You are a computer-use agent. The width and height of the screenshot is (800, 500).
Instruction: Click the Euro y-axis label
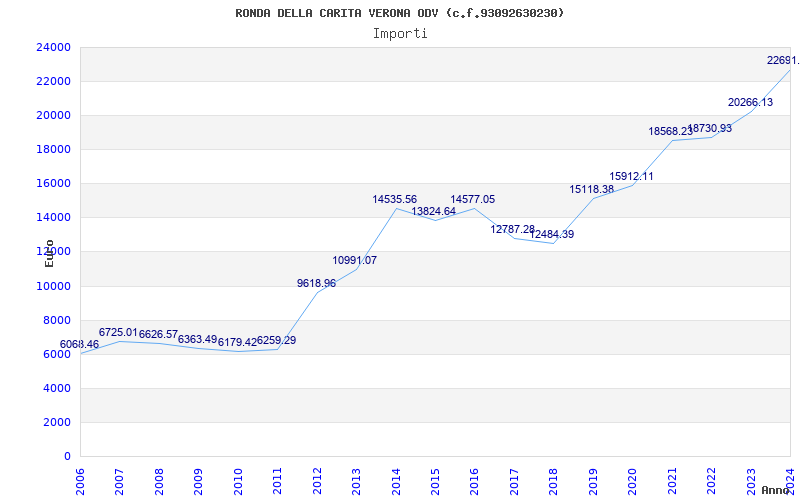[x=49, y=253]
